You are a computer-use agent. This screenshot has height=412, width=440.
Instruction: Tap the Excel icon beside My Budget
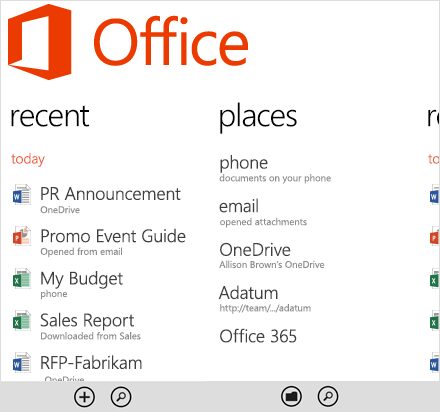[x=22, y=278]
